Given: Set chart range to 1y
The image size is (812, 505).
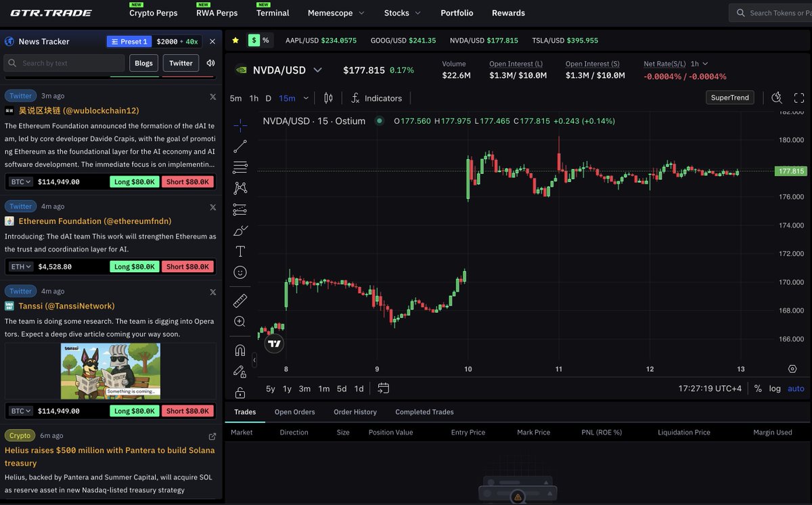Looking at the screenshot, I should 287,389.
